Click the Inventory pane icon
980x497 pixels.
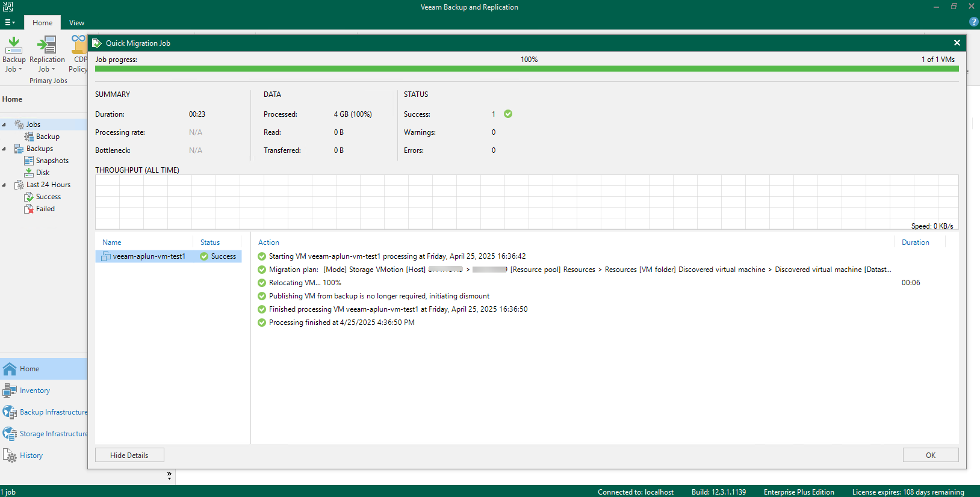click(x=10, y=390)
